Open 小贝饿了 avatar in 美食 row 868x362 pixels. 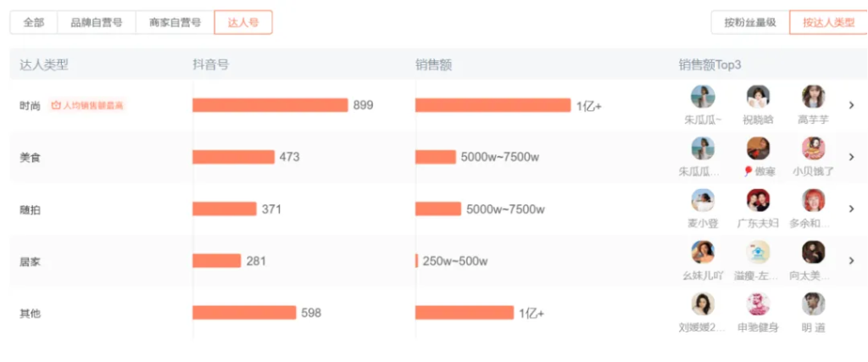click(x=813, y=148)
